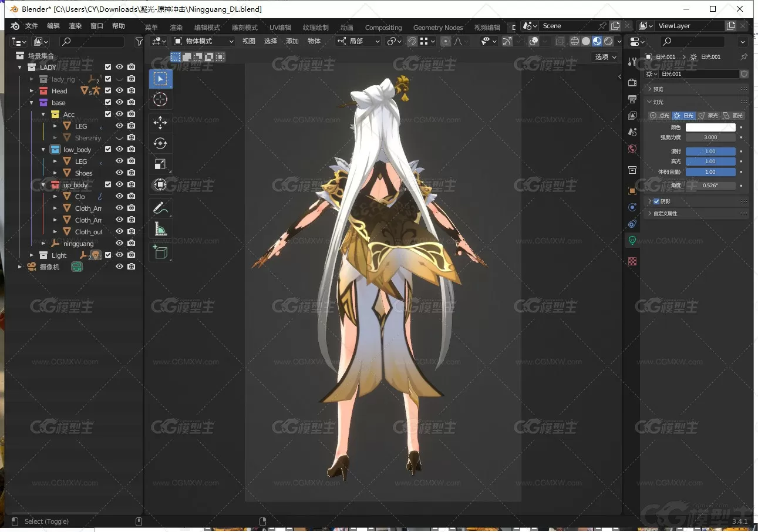758x532 pixels.
Task: Select the Annotate tool
Action: 160,208
